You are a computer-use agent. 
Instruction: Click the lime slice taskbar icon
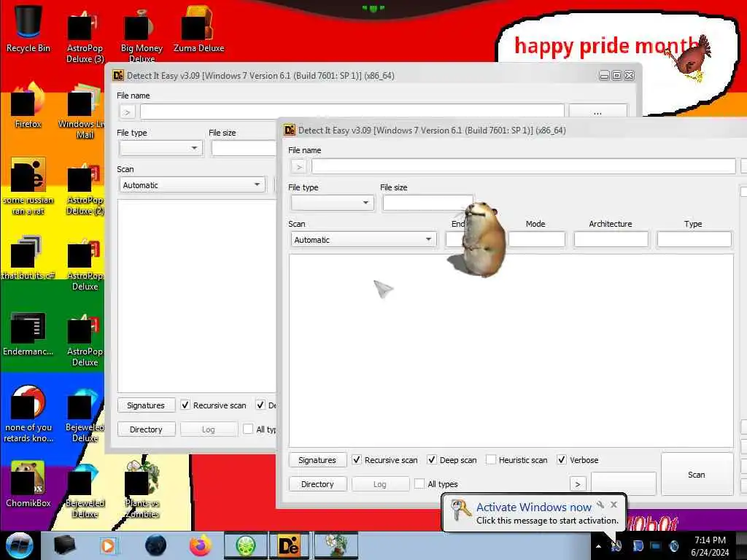click(x=245, y=545)
